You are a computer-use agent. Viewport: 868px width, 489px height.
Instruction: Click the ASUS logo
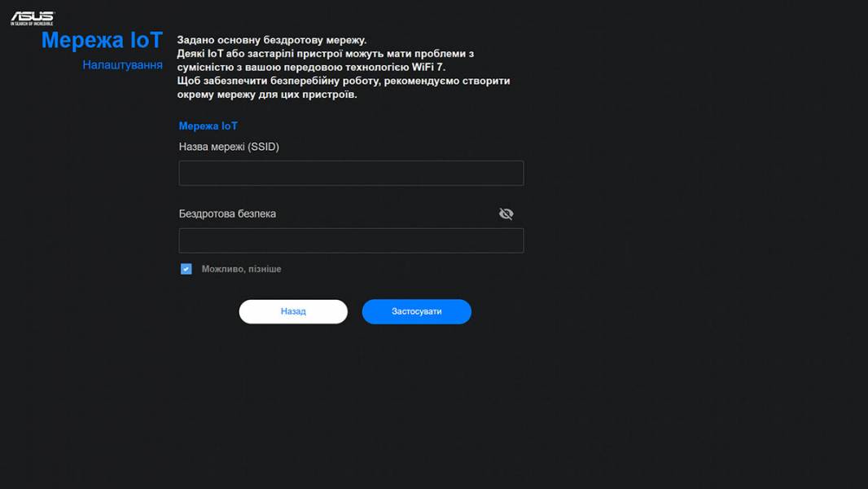(32, 16)
